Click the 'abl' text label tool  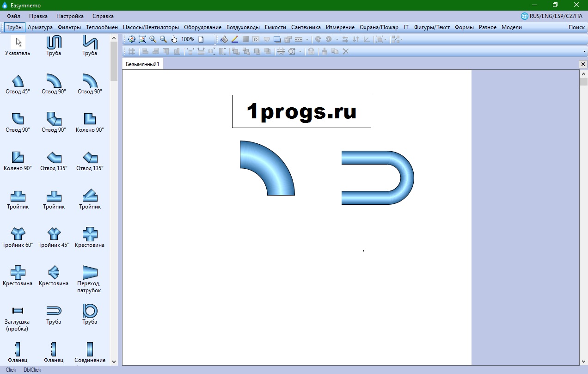pos(256,39)
